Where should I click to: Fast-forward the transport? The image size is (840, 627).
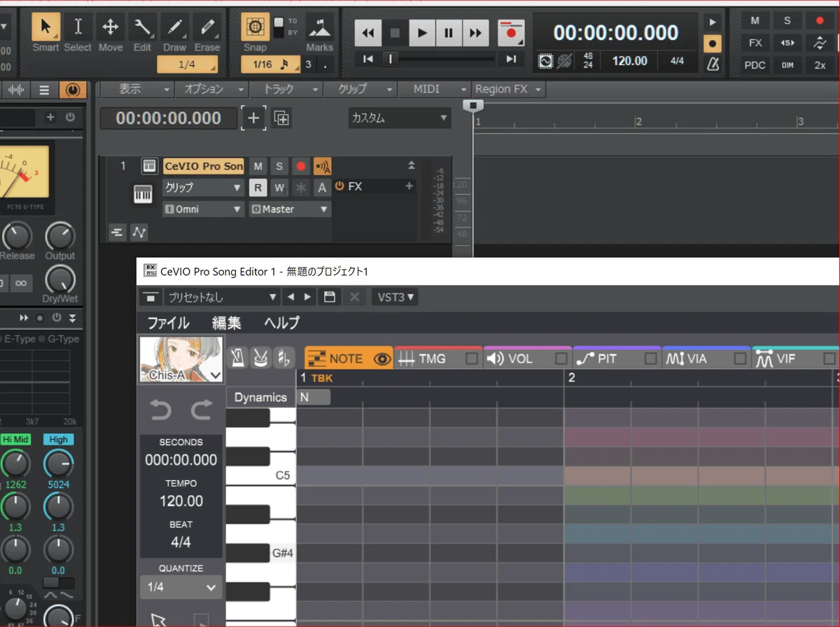click(x=475, y=32)
